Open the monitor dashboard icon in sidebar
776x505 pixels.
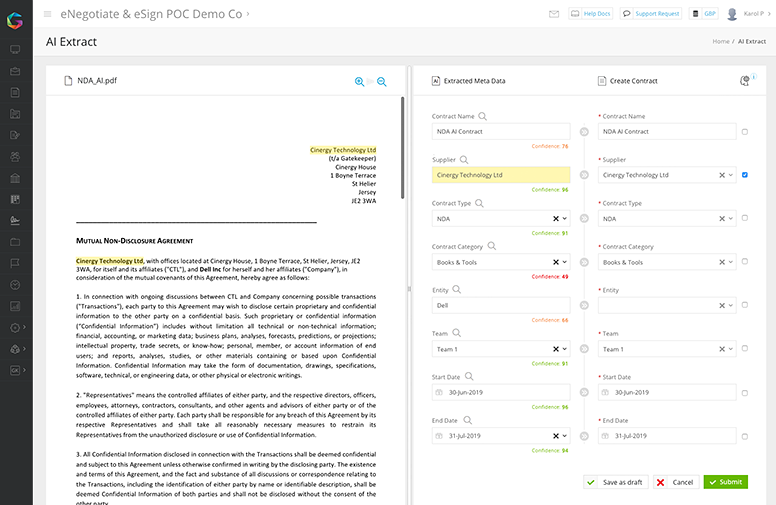15,50
